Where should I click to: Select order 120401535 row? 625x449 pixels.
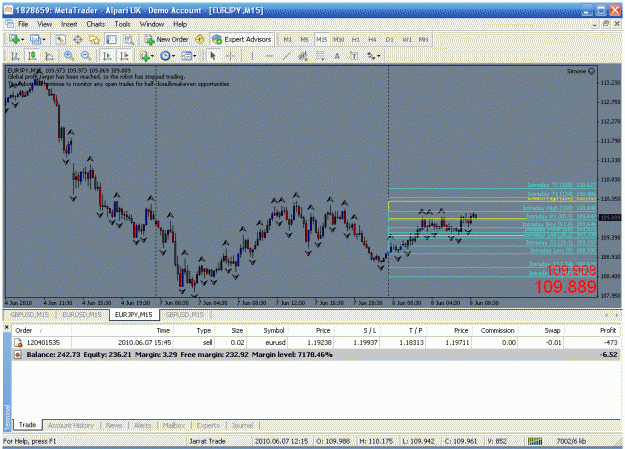pyautogui.click(x=316, y=343)
